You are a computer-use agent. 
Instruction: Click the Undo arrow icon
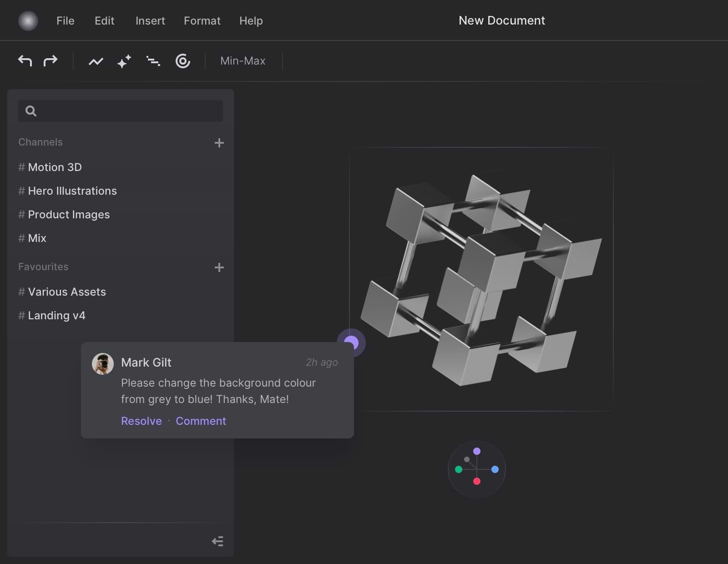click(x=25, y=61)
